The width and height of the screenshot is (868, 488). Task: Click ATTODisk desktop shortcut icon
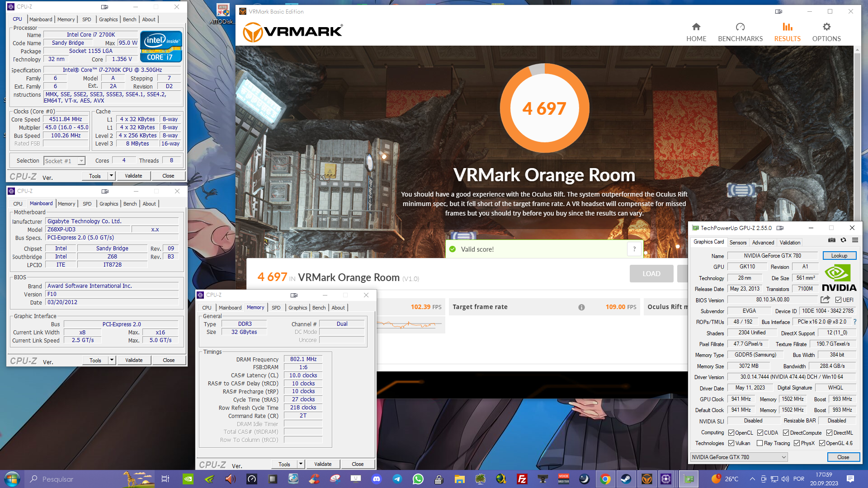click(x=222, y=14)
